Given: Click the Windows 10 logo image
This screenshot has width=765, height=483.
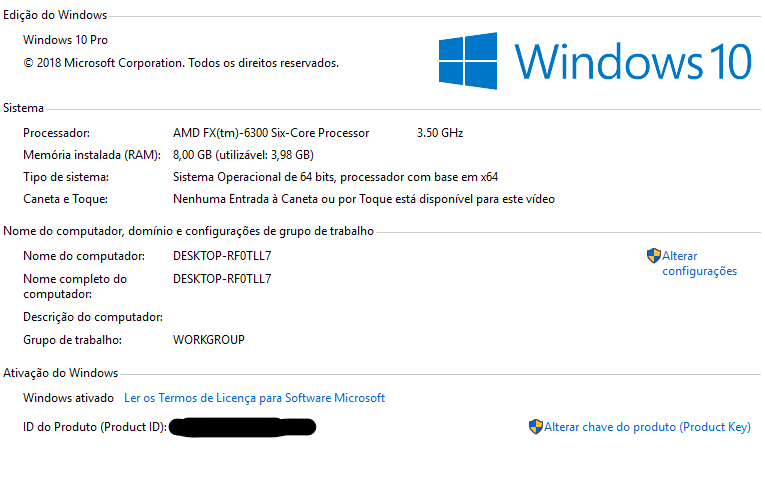Looking at the screenshot, I should pos(595,61).
